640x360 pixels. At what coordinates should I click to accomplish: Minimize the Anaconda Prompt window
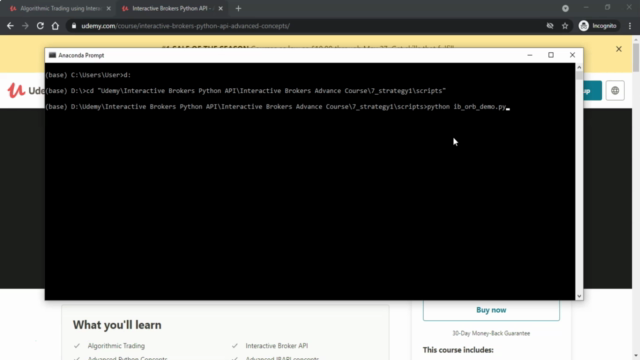point(530,55)
